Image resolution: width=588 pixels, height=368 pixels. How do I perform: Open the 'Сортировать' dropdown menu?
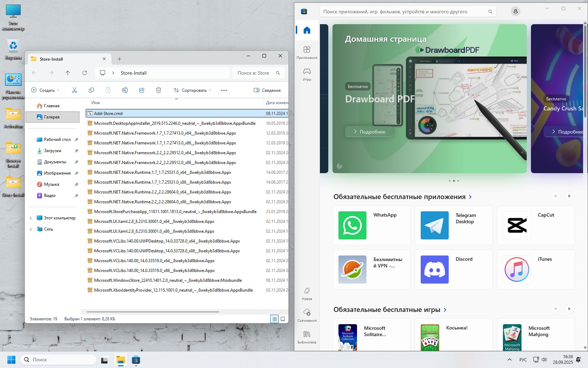click(x=192, y=90)
